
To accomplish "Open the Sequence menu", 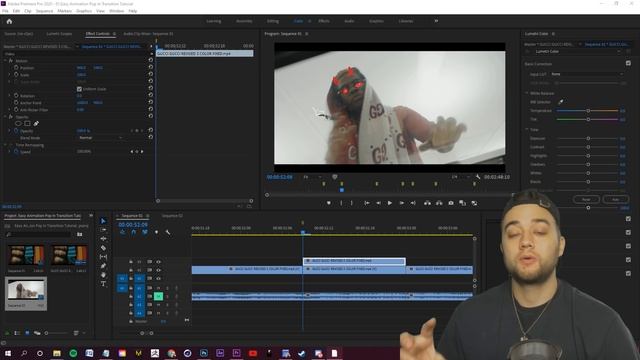I will [x=44, y=11].
